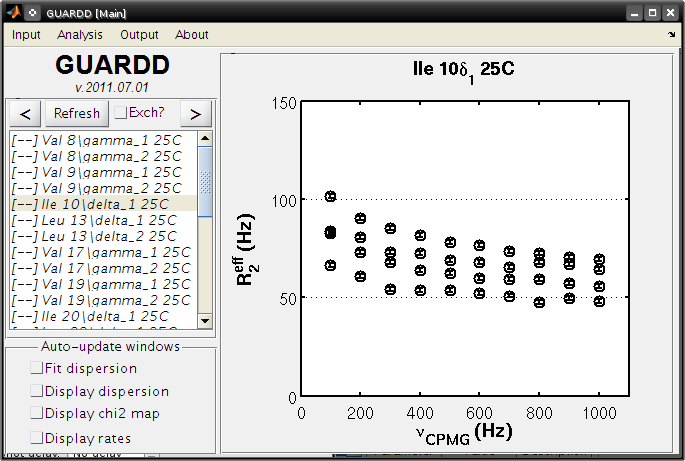685x461 pixels.
Task: Open the Output menu
Action: tap(139, 35)
